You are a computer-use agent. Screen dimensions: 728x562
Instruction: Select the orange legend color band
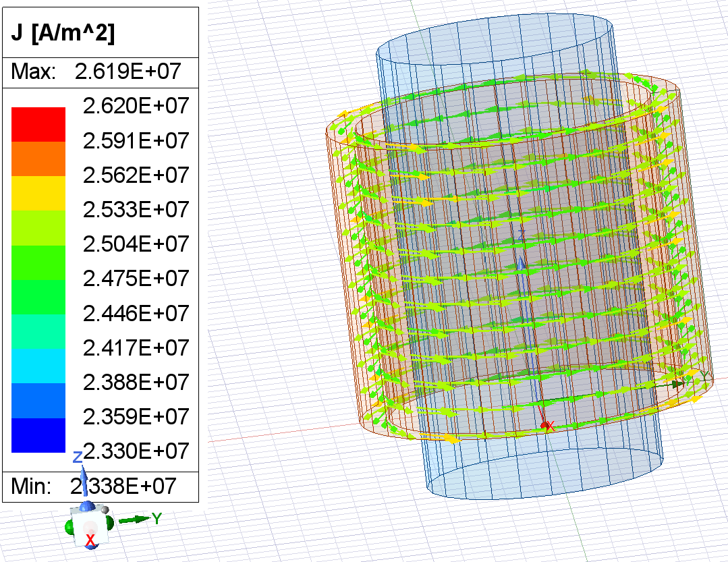point(38,159)
